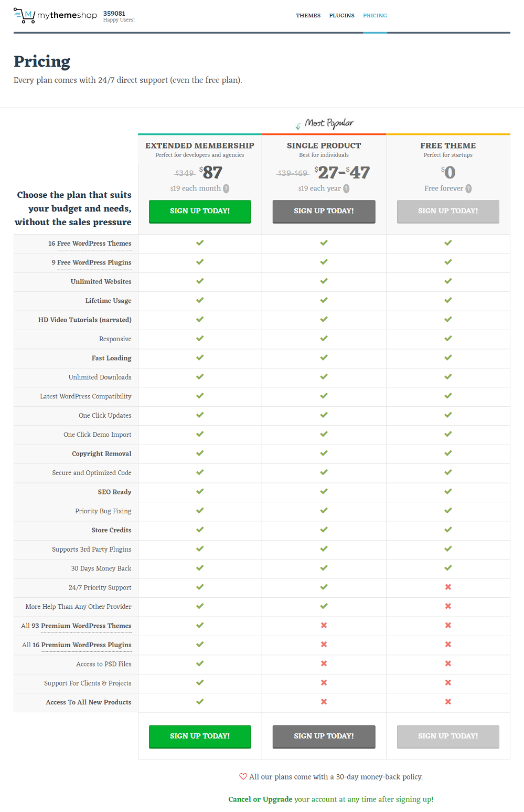The width and height of the screenshot is (524, 812).
Task: Click Extended Membership checkmark for Store Credits
Action: 200,530
